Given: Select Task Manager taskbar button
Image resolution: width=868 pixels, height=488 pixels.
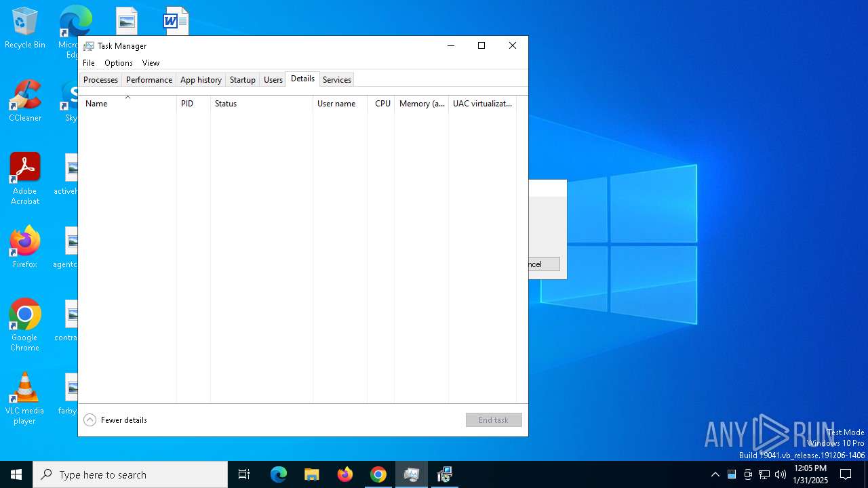Looking at the screenshot, I should [x=412, y=474].
